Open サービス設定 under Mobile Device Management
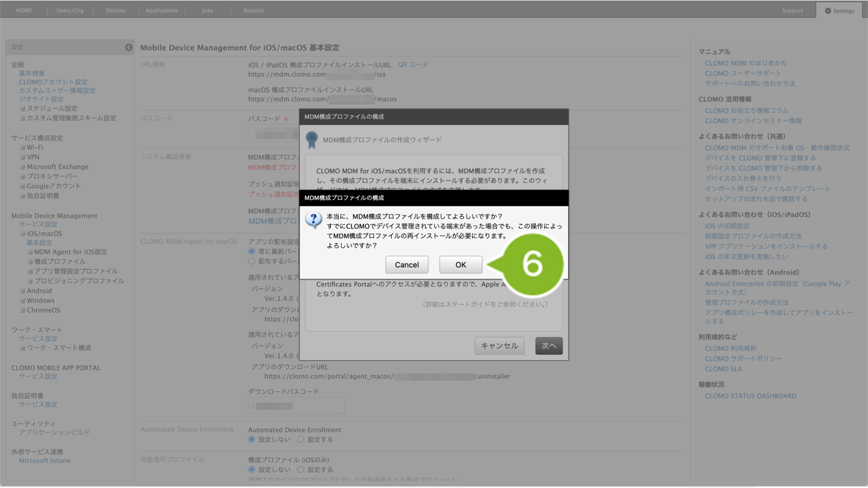 tap(38, 224)
